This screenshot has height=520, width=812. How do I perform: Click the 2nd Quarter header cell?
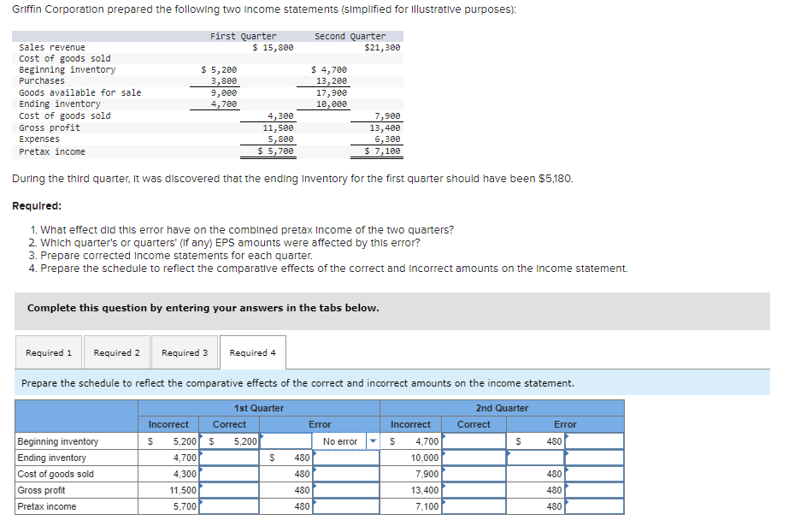click(x=501, y=408)
